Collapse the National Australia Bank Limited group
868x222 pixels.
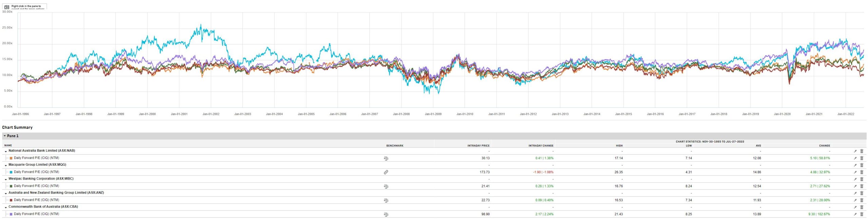click(x=6, y=151)
